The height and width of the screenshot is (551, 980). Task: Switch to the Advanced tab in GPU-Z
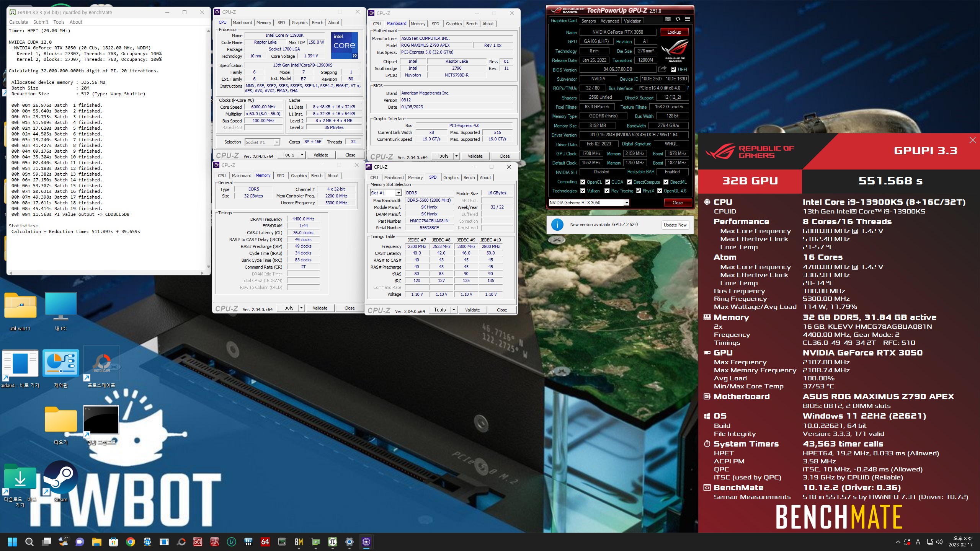click(x=609, y=21)
